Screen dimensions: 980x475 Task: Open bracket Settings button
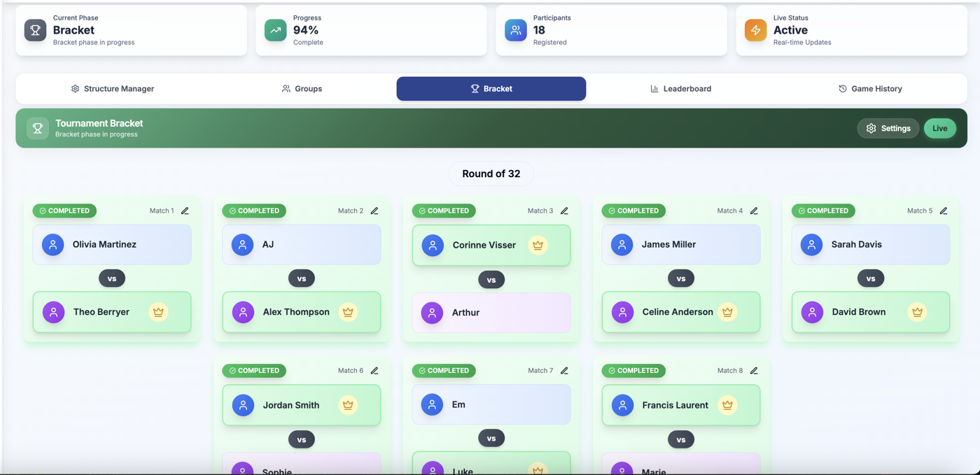[888, 128]
